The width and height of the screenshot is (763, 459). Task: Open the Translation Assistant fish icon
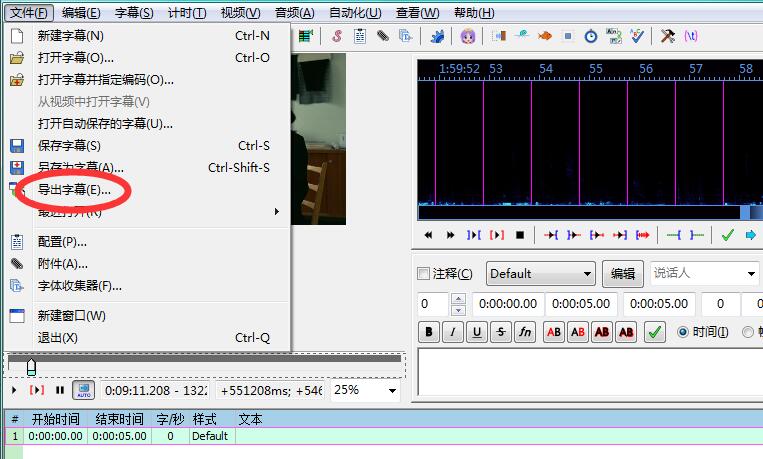point(545,36)
